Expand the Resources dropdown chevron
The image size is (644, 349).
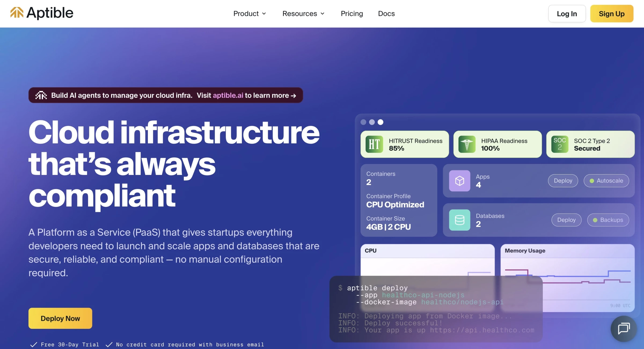click(323, 14)
